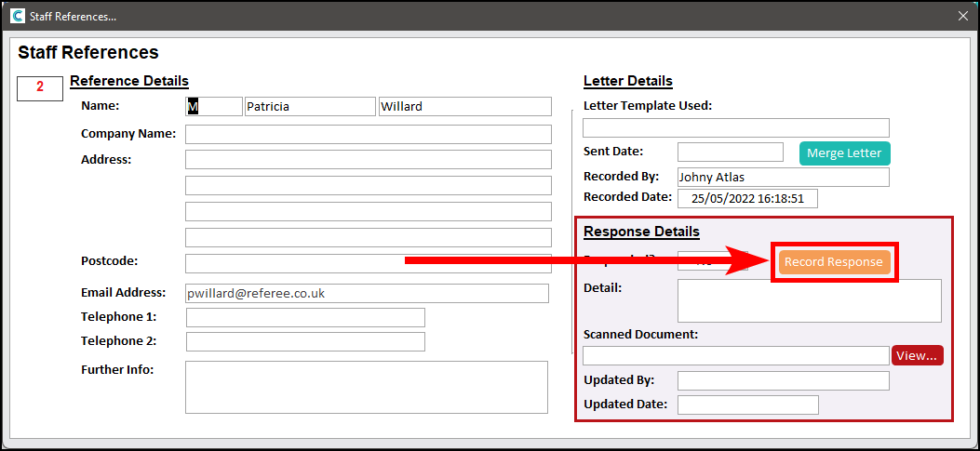Select the Letter Template Used field

735,128
